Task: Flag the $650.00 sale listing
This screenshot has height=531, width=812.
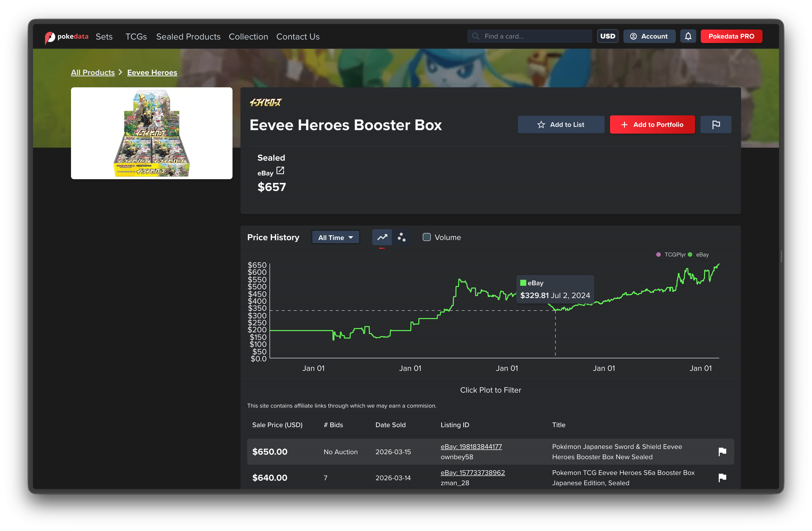Action: 722,451
